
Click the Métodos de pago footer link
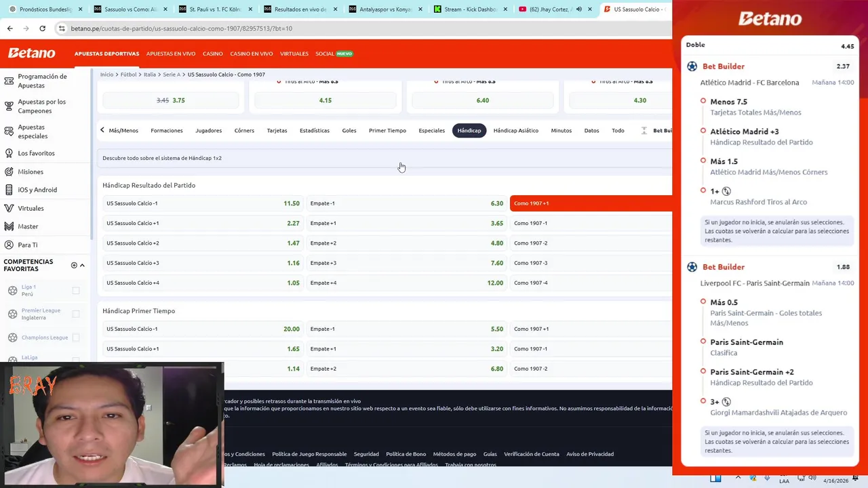tap(454, 454)
